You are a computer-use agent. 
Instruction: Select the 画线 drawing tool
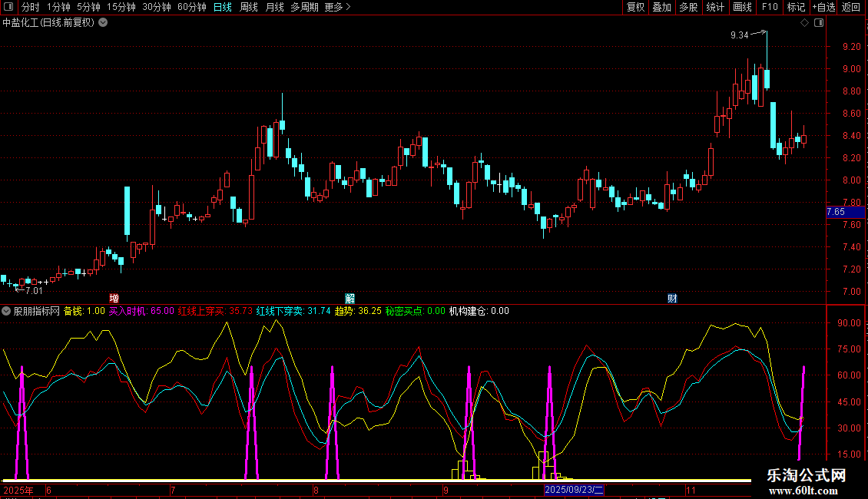click(742, 7)
